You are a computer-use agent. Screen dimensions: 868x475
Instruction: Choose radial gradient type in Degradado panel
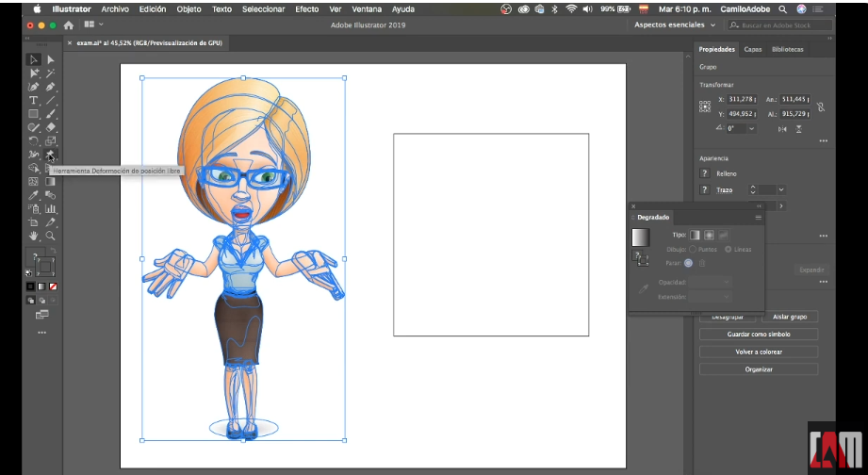[709, 235]
